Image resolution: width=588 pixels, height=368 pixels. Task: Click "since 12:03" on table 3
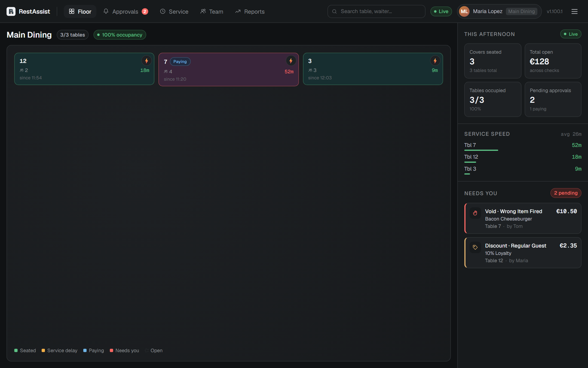(x=320, y=78)
